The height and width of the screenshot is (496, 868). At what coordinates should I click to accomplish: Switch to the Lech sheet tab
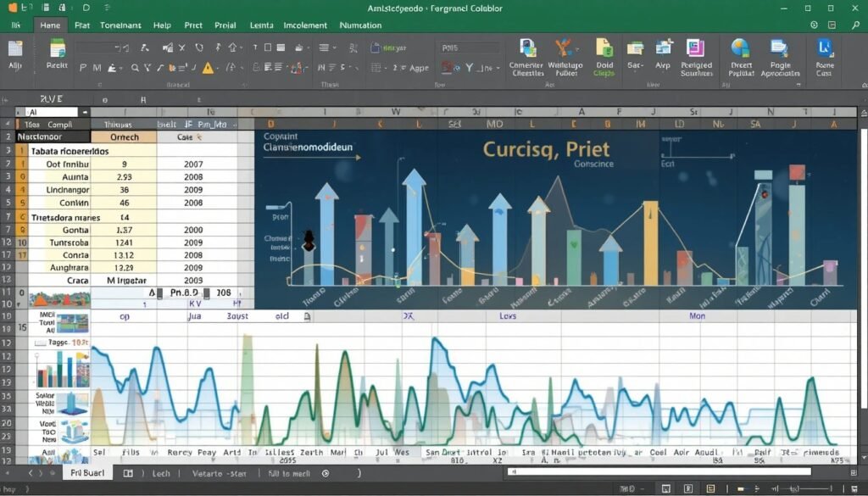click(161, 473)
